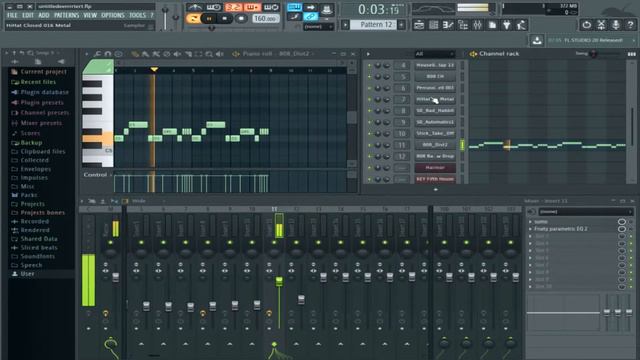
Task: Click the 808 CH channel button
Action: [435, 77]
